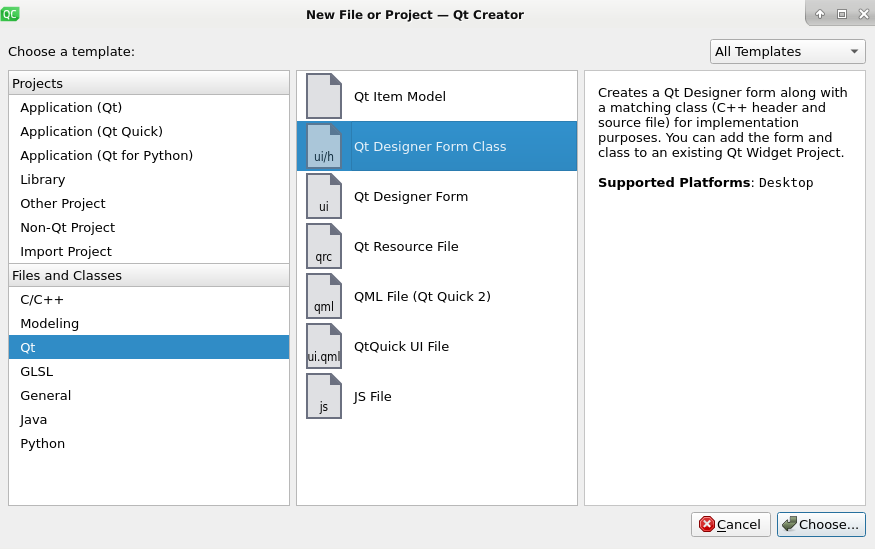The width and height of the screenshot is (875, 549).
Task: Select QML File (Qt Quick 2) label
Action: coord(422,296)
